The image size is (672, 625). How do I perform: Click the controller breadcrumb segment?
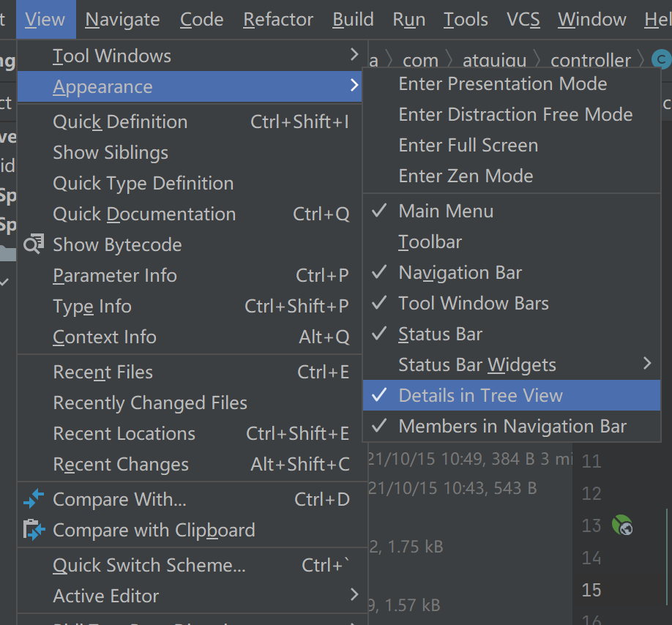tap(590, 60)
